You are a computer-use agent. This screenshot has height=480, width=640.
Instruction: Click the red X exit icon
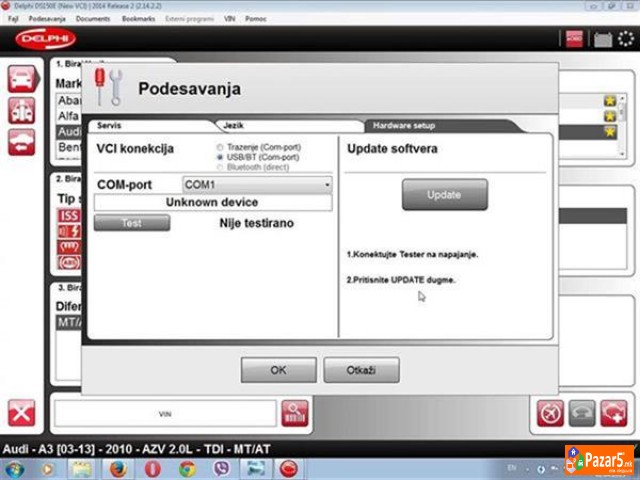click(22, 413)
